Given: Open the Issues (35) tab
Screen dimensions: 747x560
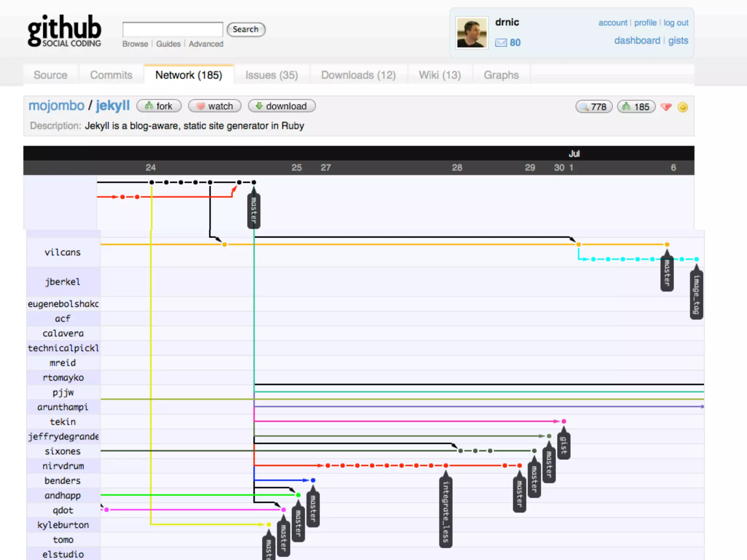Looking at the screenshot, I should coord(271,75).
